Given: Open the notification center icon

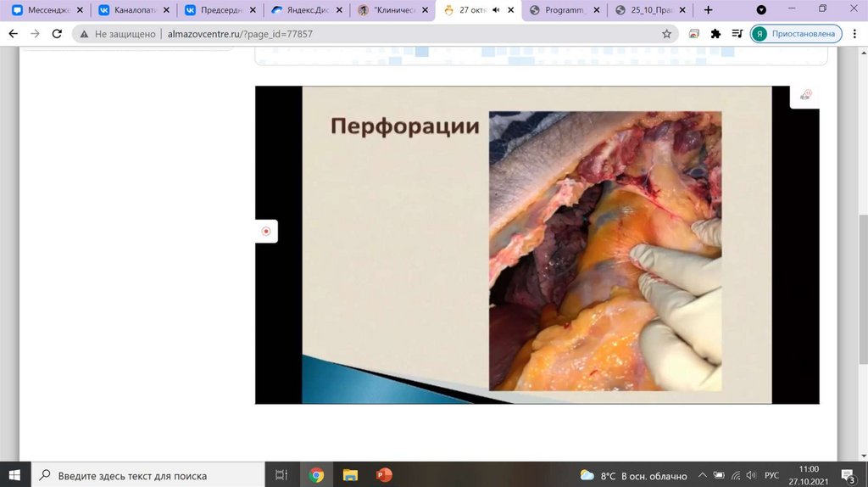Looking at the screenshot, I should point(848,475).
